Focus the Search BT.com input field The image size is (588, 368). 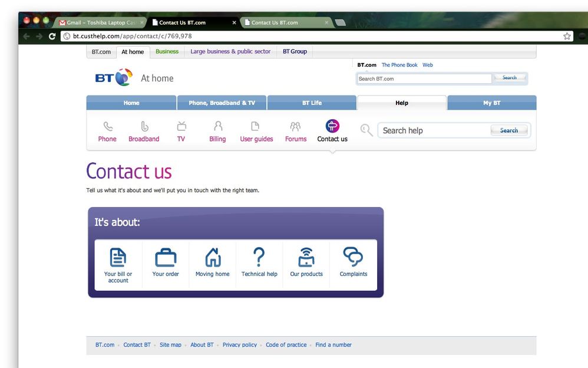tap(424, 79)
